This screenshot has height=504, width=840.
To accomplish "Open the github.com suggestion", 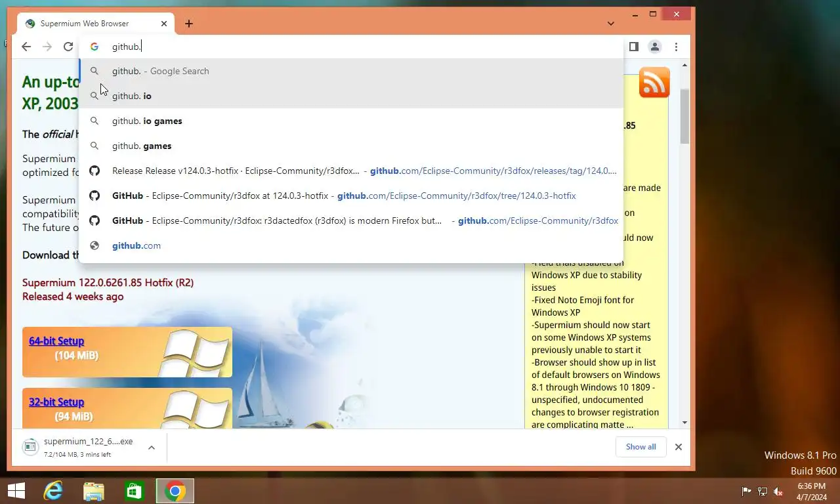I will [351, 245].
